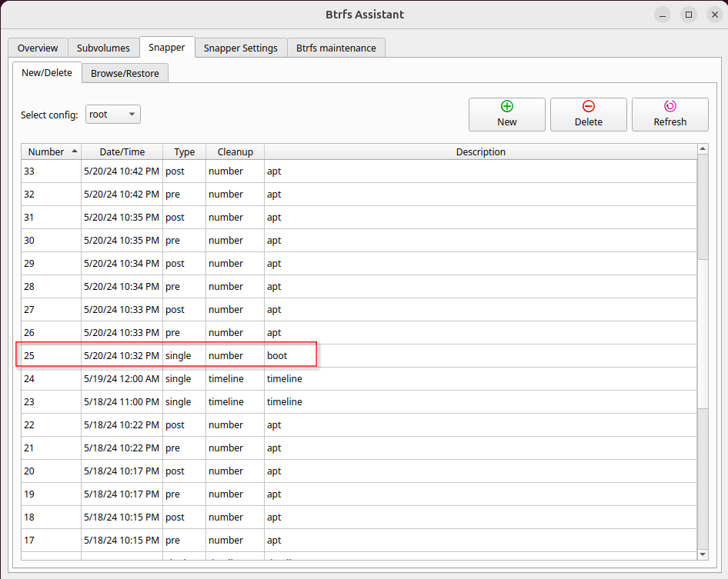Click the pink Refresh icon
Image resolution: width=728 pixels, height=579 pixels.
tap(670, 107)
